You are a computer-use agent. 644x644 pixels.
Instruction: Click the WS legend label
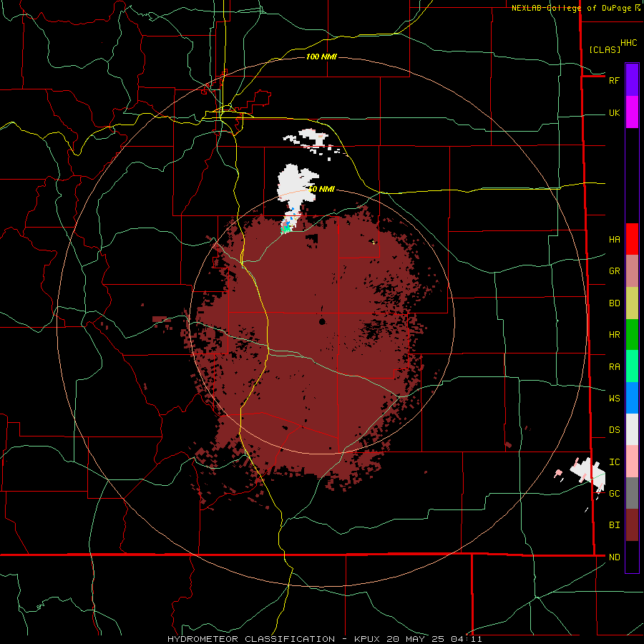(x=614, y=399)
